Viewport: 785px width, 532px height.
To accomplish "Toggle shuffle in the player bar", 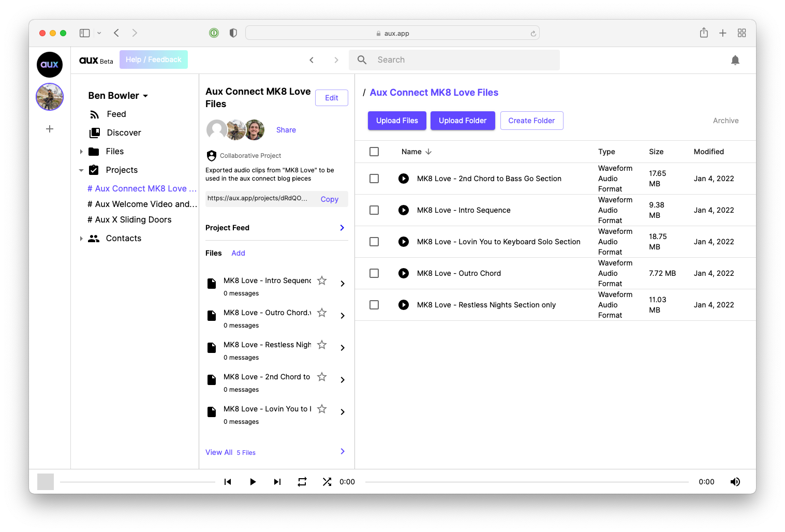I will coord(327,482).
